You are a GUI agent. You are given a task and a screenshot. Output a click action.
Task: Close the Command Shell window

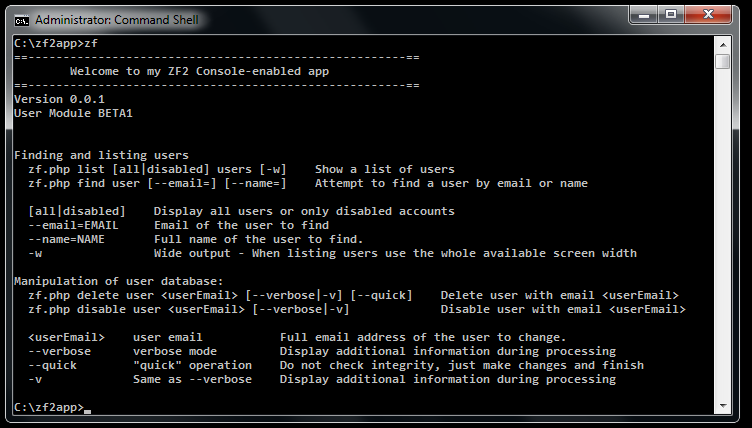click(x=708, y=15)
